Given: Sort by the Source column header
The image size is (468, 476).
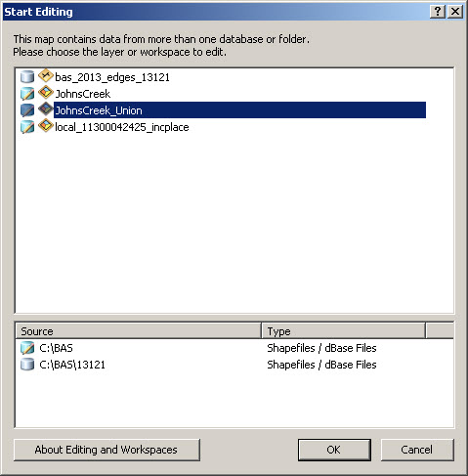Looking at the screenshot, I should click(139, 331).
